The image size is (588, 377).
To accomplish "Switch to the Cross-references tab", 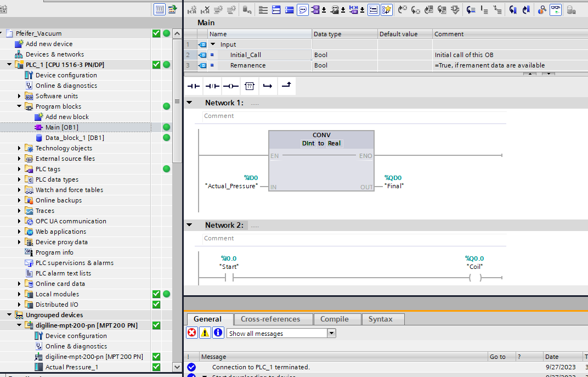I will coord(270,319).
